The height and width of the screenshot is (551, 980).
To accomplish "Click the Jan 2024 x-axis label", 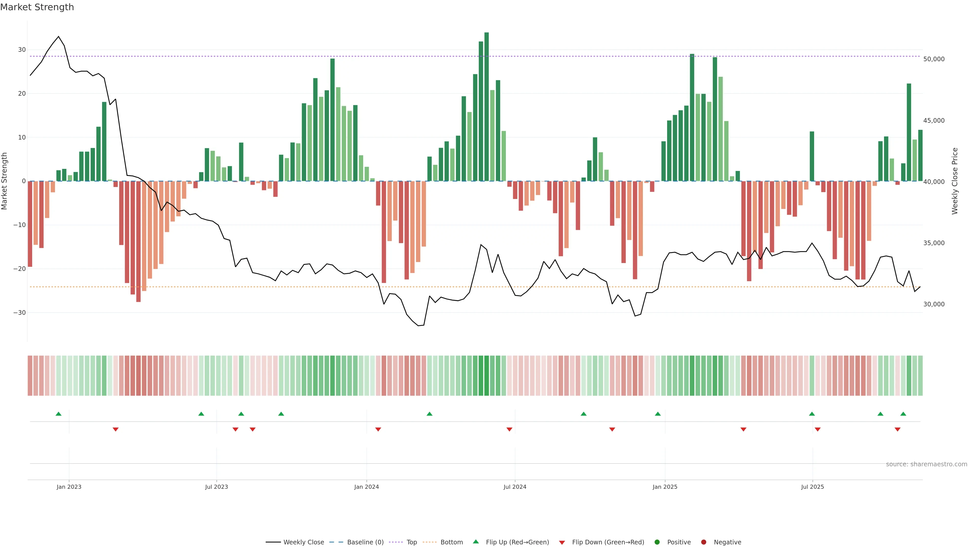I will point(366,487).
